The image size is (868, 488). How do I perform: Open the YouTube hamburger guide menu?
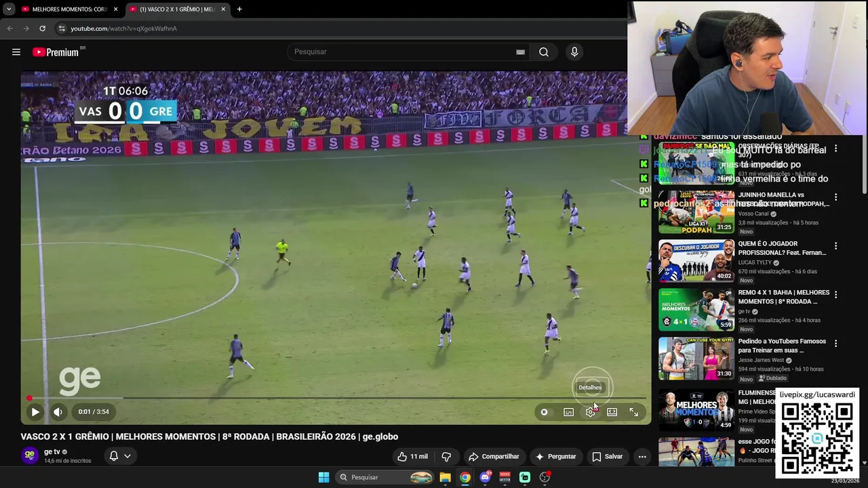click(16, 52)
